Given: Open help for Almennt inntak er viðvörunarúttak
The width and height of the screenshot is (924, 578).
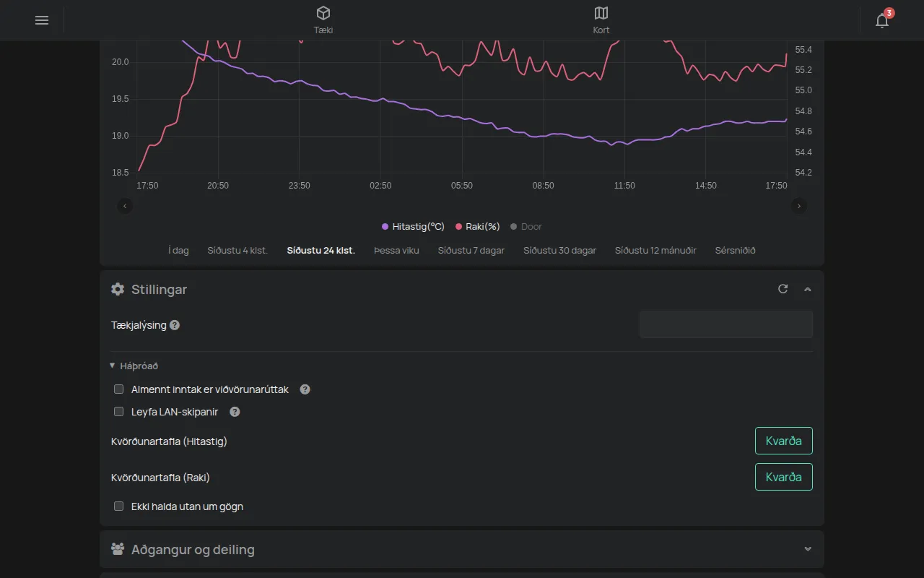Looking at the screenshot, I should (305, 389).
